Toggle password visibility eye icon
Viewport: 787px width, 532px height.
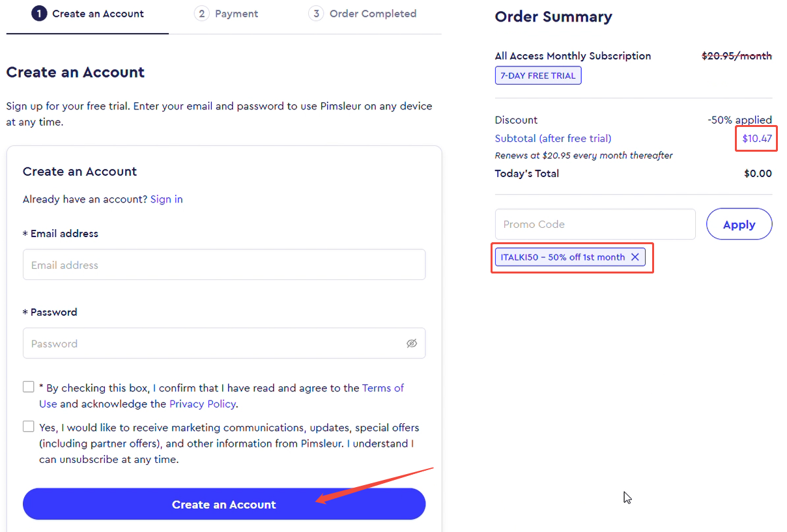tap(412, 343)
